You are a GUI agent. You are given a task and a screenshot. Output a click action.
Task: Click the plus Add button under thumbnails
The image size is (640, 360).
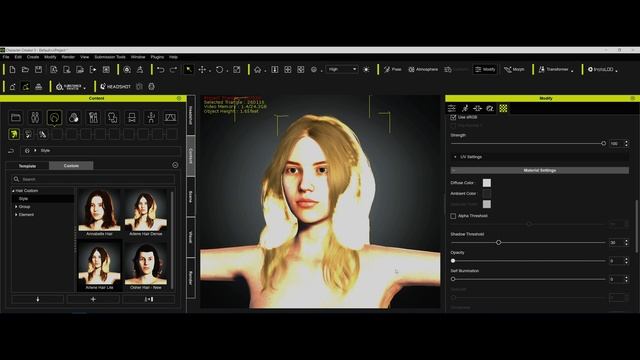tap(93, 299)
